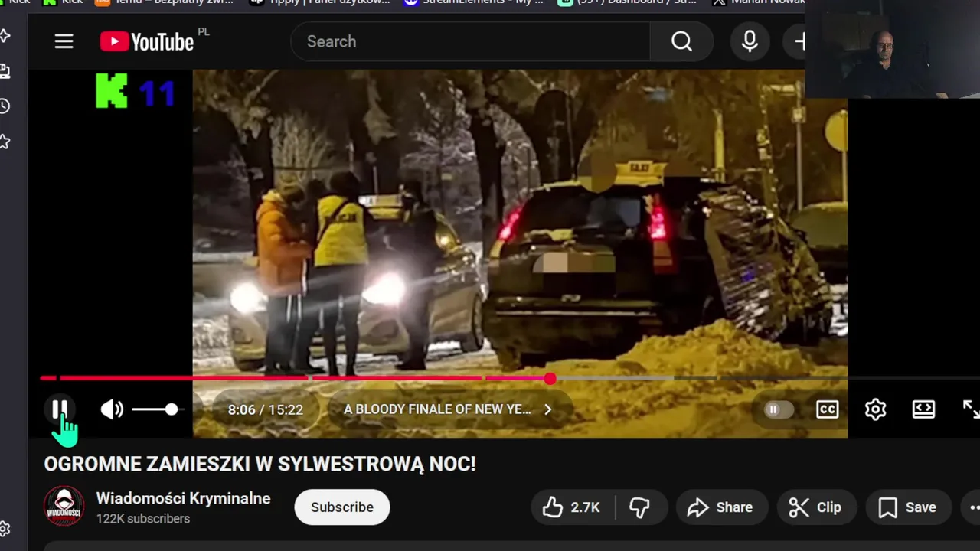The image size is (980, 551).
Task: Focus the YouTube Search field
Action: (470, 41)
